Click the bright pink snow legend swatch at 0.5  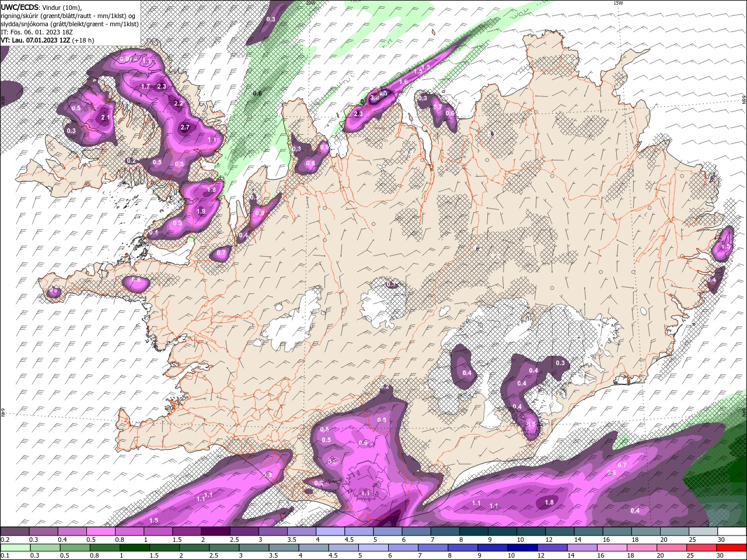click(x=100, y=531)
